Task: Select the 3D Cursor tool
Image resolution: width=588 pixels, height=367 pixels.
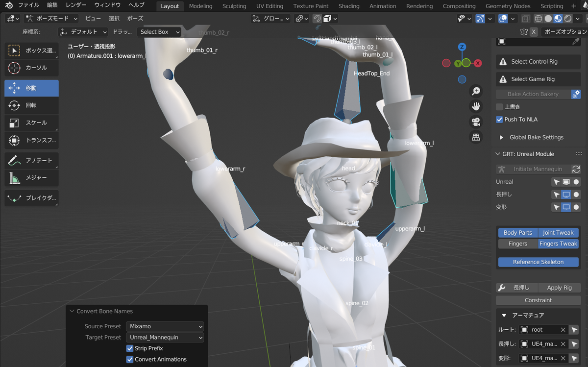Action: click(x=31, y=68)
